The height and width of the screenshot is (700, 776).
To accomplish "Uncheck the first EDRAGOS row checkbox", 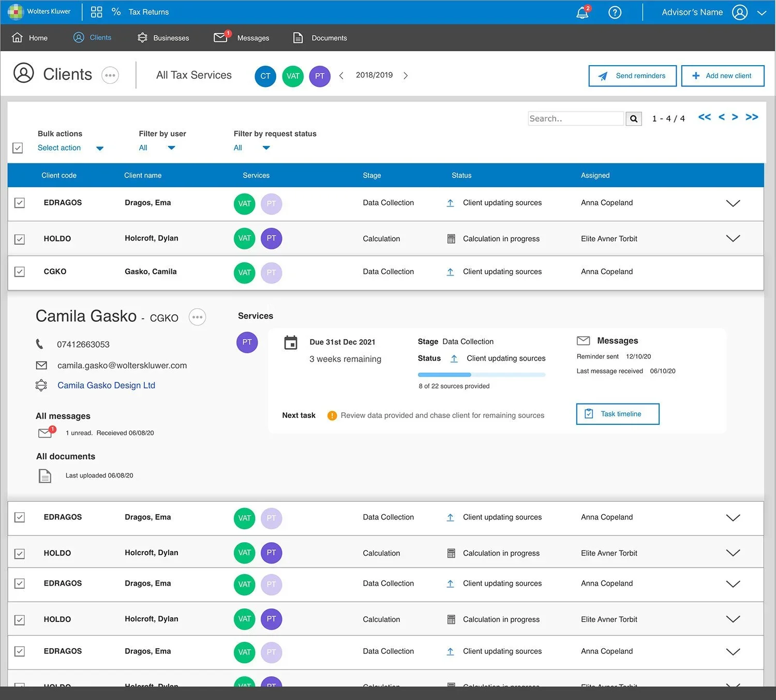I will pyautogui.click(x=20, y=203).
